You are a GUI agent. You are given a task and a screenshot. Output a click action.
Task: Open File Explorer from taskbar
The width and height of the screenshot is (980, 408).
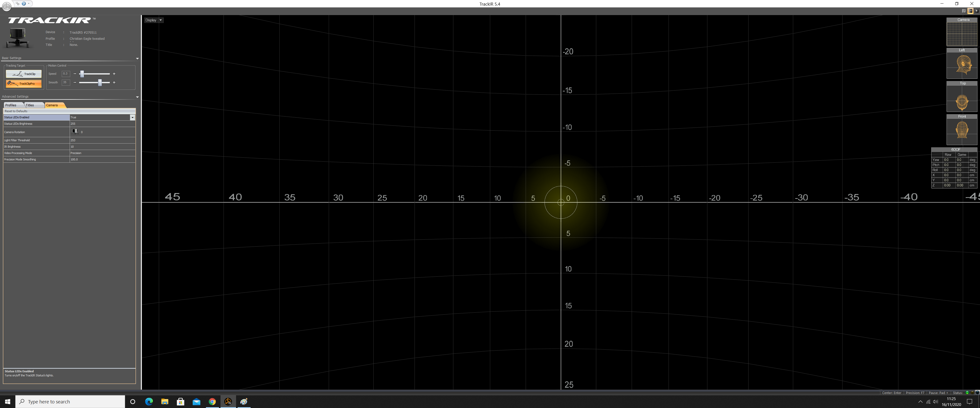pyautogui.click(x=165, y=402)
